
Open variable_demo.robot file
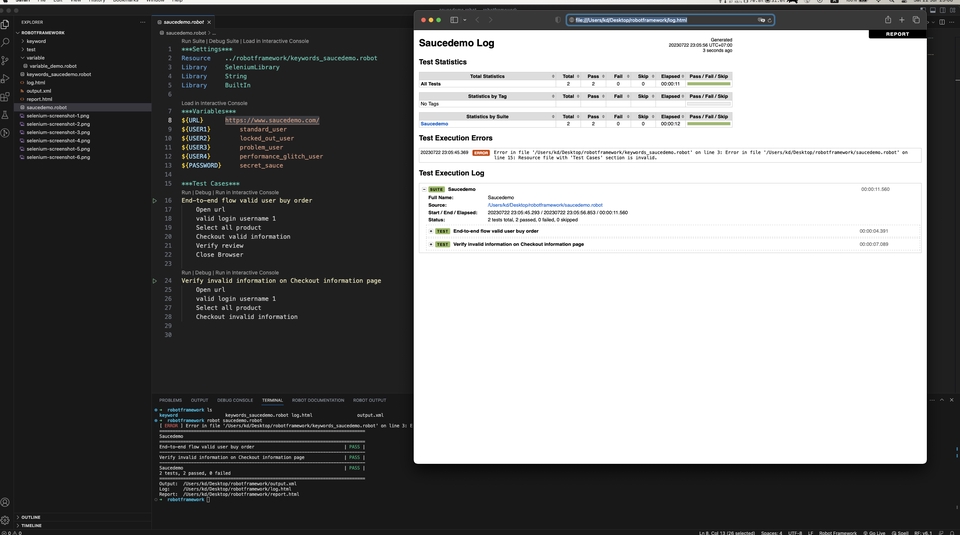53,66
